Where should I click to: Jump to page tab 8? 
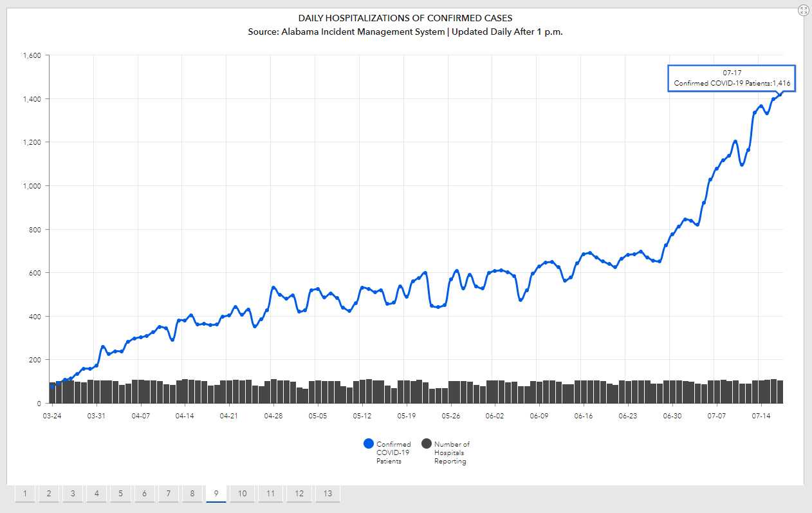click(192, 494)
